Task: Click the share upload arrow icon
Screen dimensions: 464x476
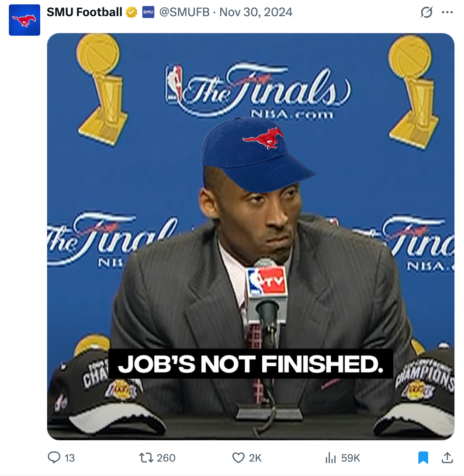Action: tap(447, 457)
